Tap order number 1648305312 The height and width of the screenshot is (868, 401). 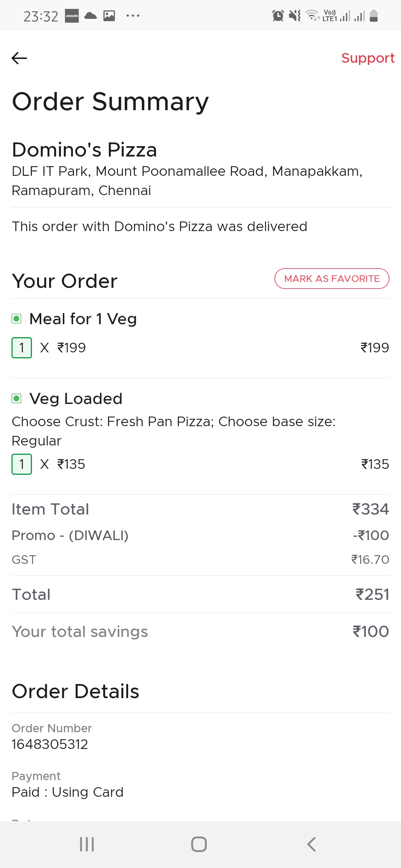(50, 744)
